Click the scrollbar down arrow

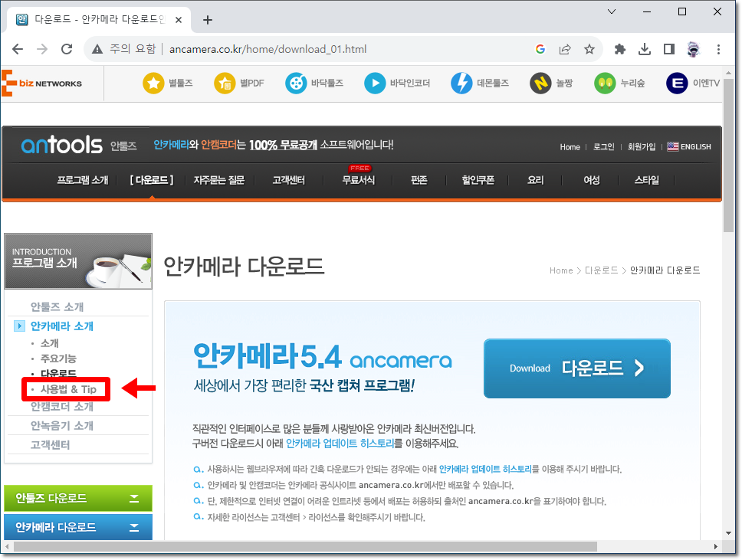pos(728,533)
